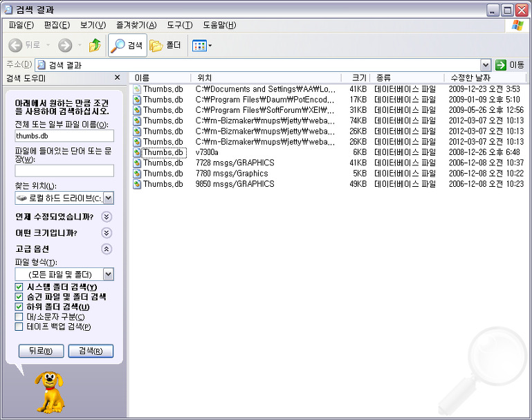This screenshot has width=532, height=420.
Task: Uncheck Search hidden files and folders
Action: click(x=19, y=297)
